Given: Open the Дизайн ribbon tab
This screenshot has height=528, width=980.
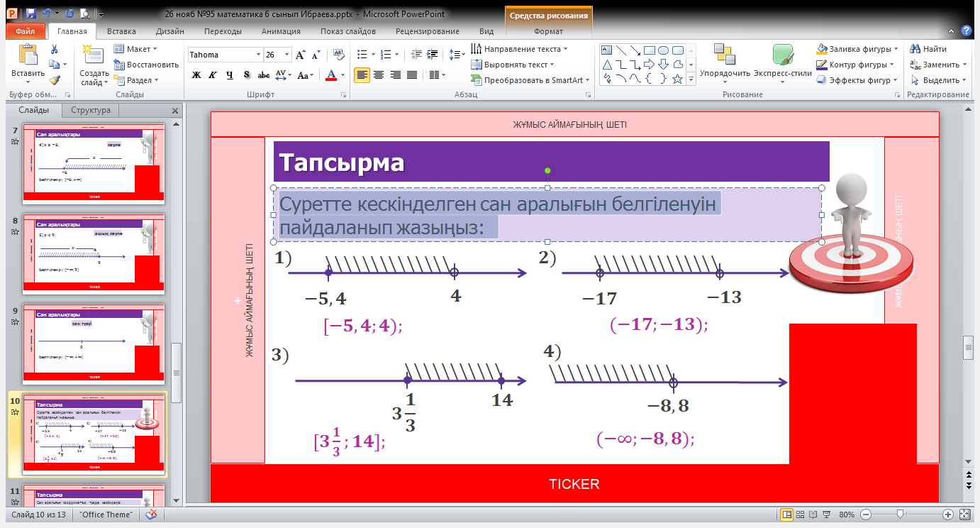Looking at the screenshot, I should (170, 31).
